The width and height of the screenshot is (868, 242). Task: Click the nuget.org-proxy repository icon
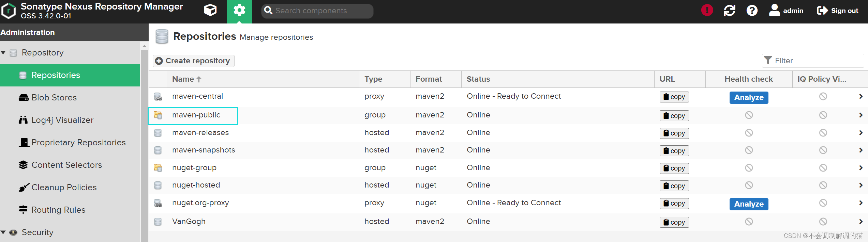coord(158,203)
